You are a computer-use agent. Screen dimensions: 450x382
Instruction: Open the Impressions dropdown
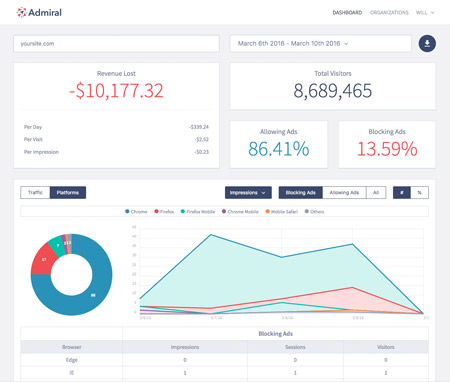click(x=248, y=192)
